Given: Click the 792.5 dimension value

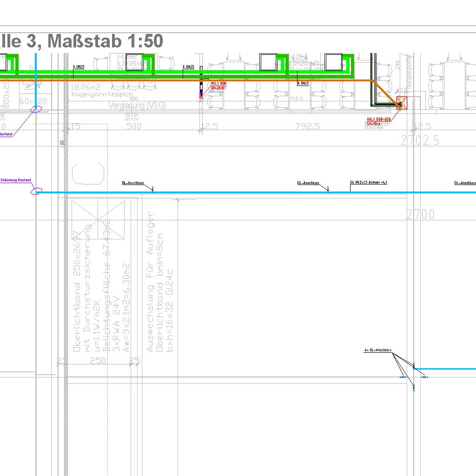Looking at the screenshot, I should tap(308, 126).
